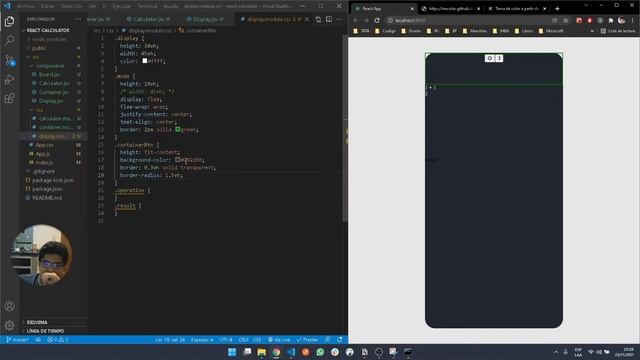Screen dimensions: 640x360
Task: Collapse the components folder
Action: (49, 66)
